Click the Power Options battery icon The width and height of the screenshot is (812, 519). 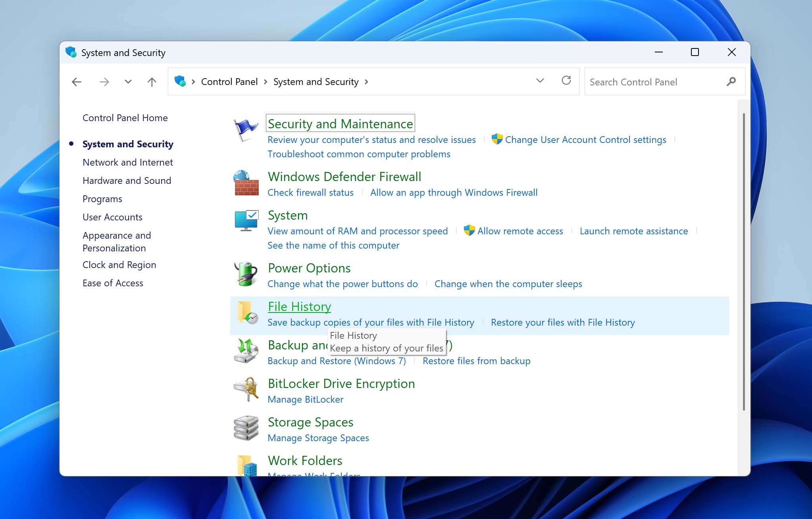246,274
